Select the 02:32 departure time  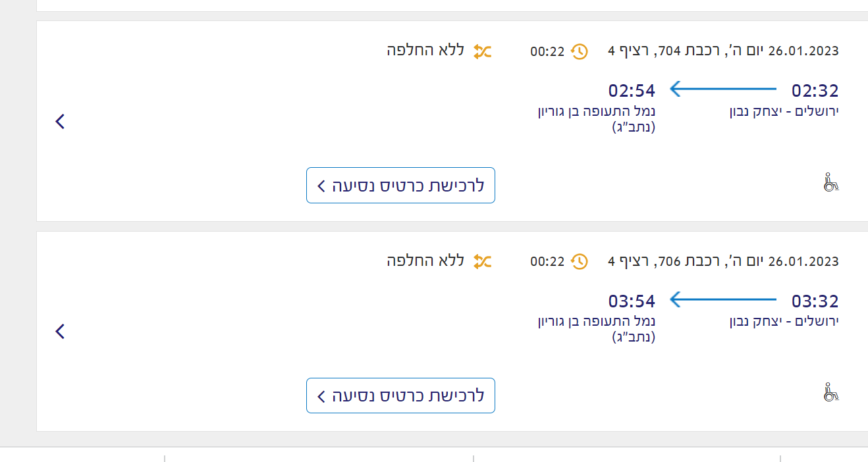pos(815,91)
